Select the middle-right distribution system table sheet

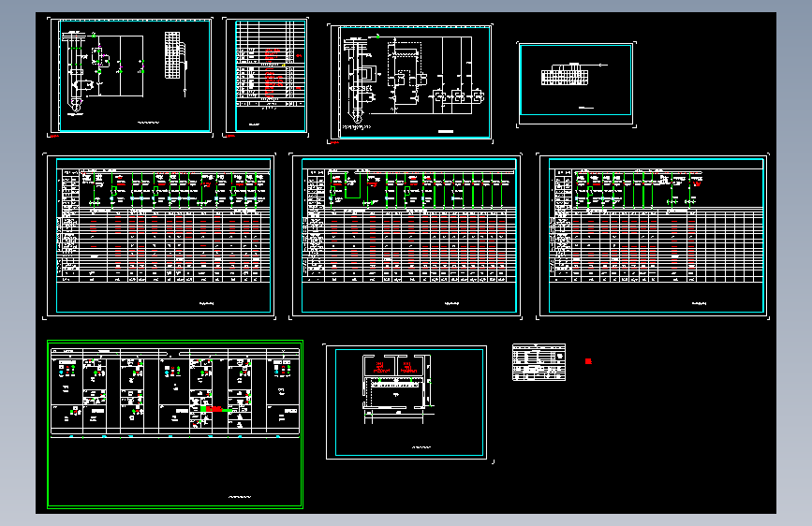(x=653, y=236)
